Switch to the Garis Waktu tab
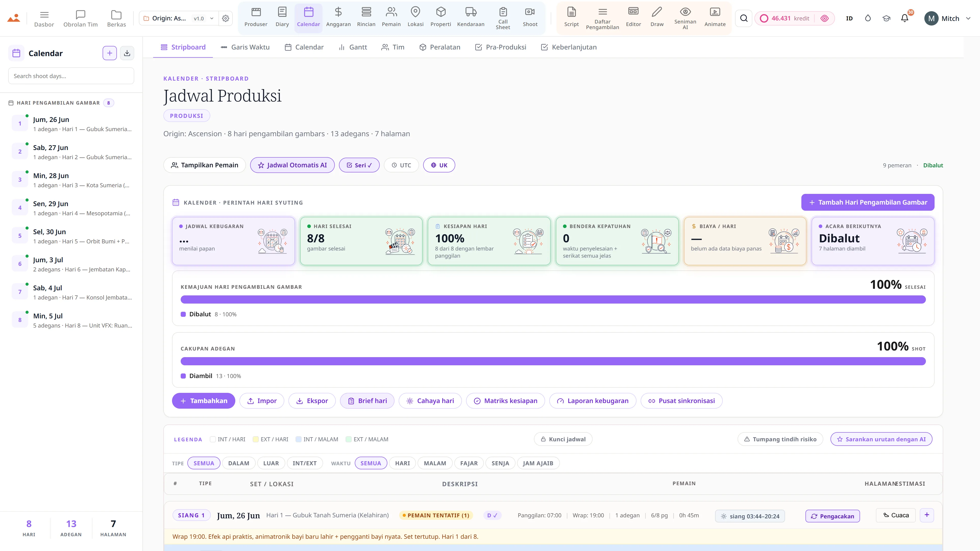The image size is (980, 551). (245, 47)
